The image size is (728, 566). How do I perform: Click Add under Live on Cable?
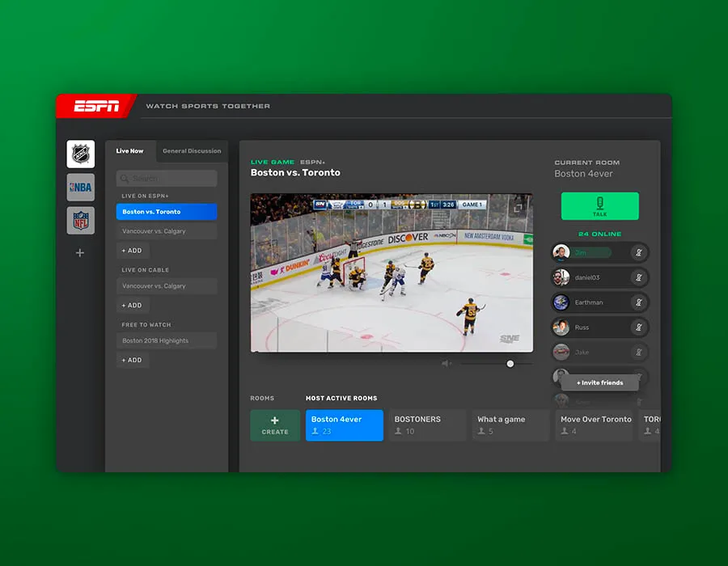[x=133, y=306]
